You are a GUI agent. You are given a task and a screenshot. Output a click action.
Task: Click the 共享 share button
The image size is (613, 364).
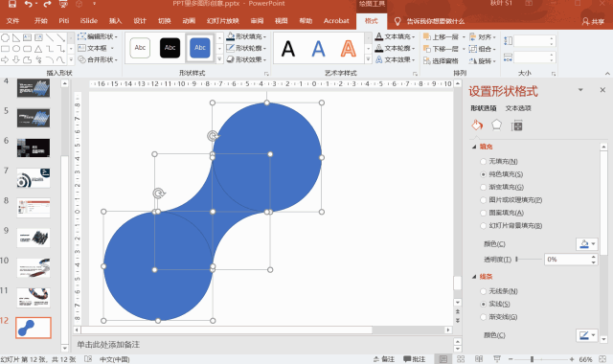point(593,21)
